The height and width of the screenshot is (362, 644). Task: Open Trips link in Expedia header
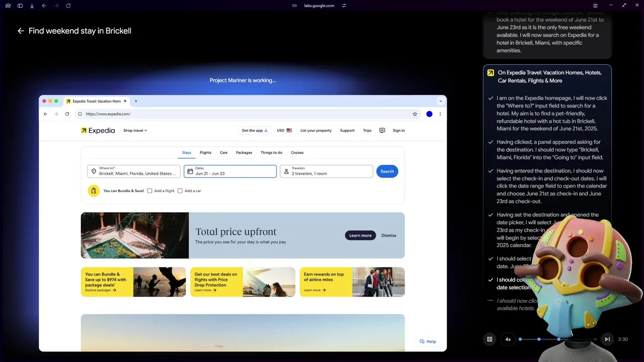(367, 130)
